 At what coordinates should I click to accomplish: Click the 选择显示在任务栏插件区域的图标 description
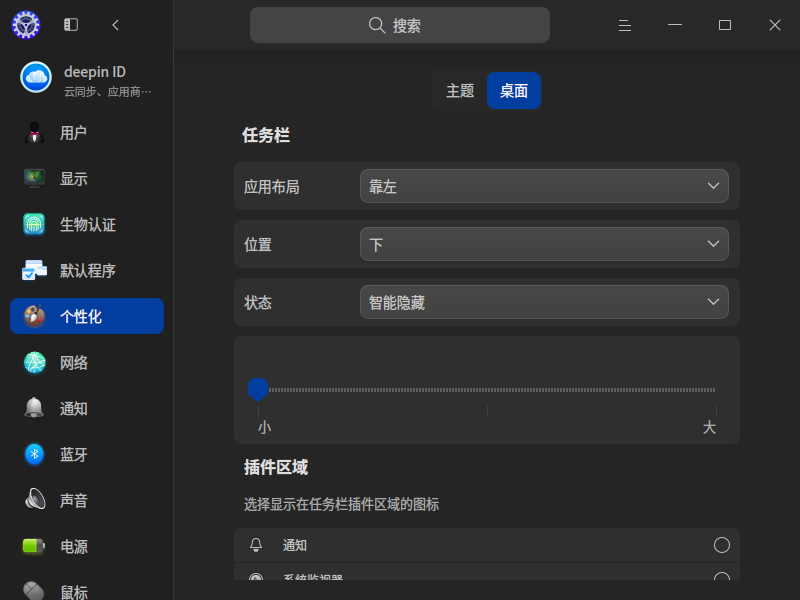coord(341,505)
